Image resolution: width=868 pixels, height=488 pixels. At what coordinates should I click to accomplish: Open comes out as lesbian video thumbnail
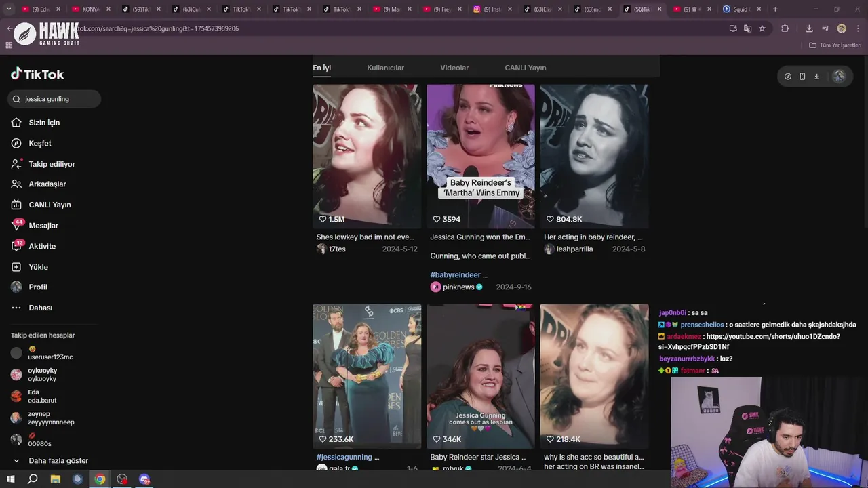[x=481, y=376]
